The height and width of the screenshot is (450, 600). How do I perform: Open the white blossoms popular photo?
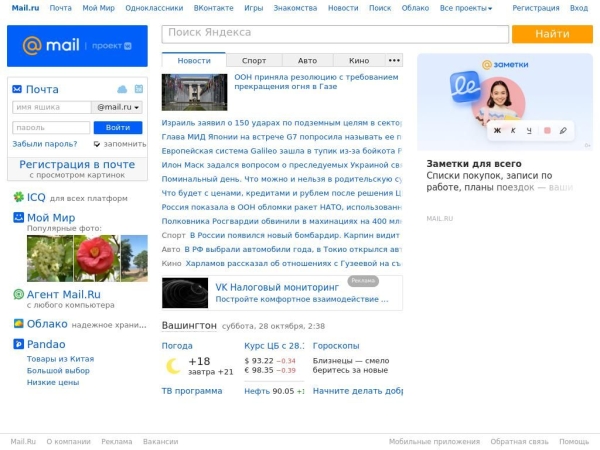click(50, 258)
